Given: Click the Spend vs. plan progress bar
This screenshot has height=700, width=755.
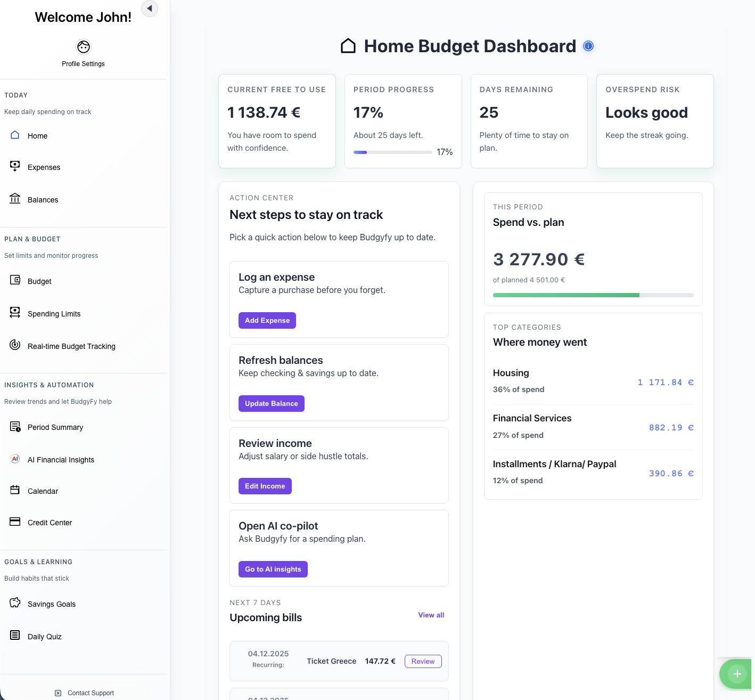Looking at the screenshot, I should tap(593, 295).
